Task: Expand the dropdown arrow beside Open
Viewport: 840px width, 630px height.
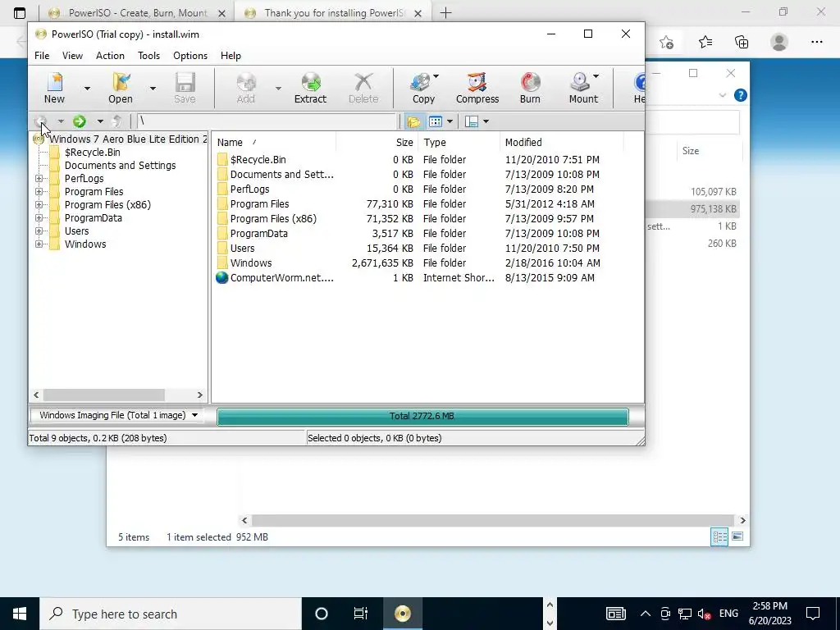Action: 153,89
